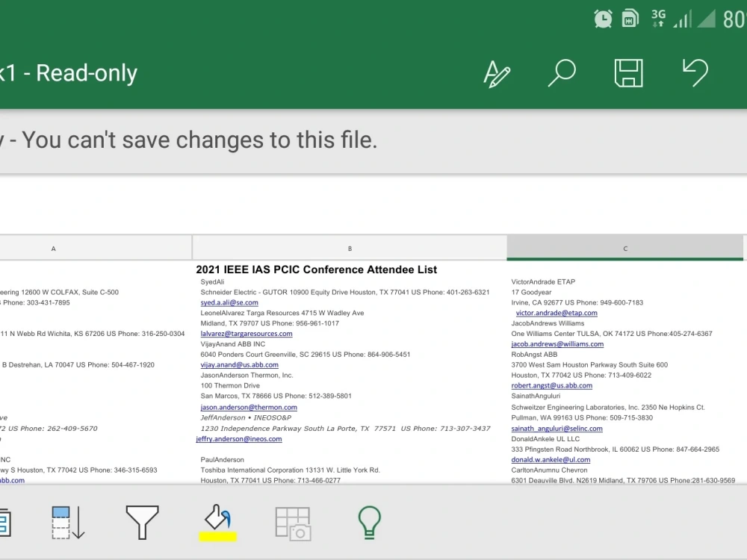The width and height of the screenshot is (747, 560).
Task: Undo the last action
Action: [695, 72]
